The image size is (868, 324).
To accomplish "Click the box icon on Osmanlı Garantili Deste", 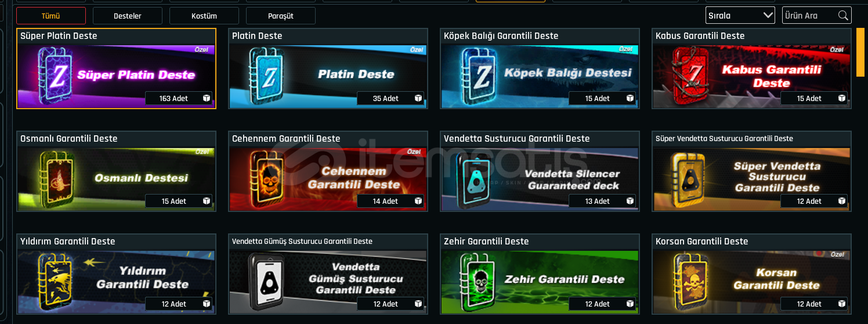I will pos(207,201).
